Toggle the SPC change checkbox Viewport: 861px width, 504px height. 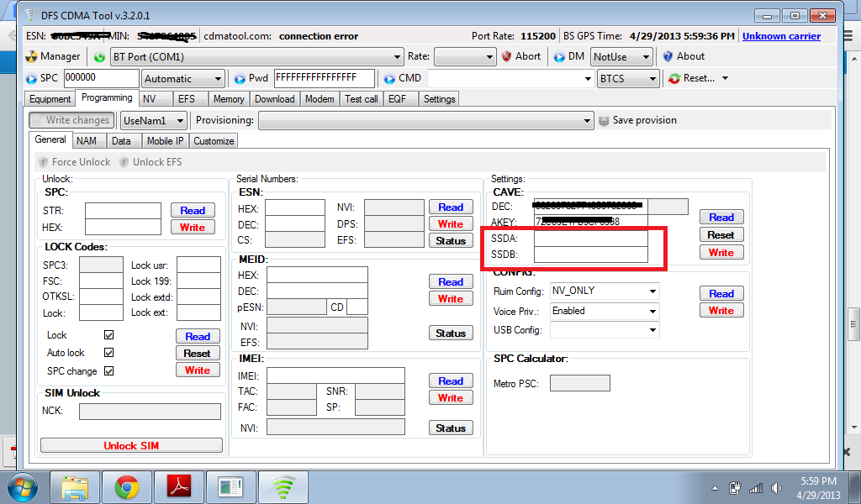[x=108, y=371]
